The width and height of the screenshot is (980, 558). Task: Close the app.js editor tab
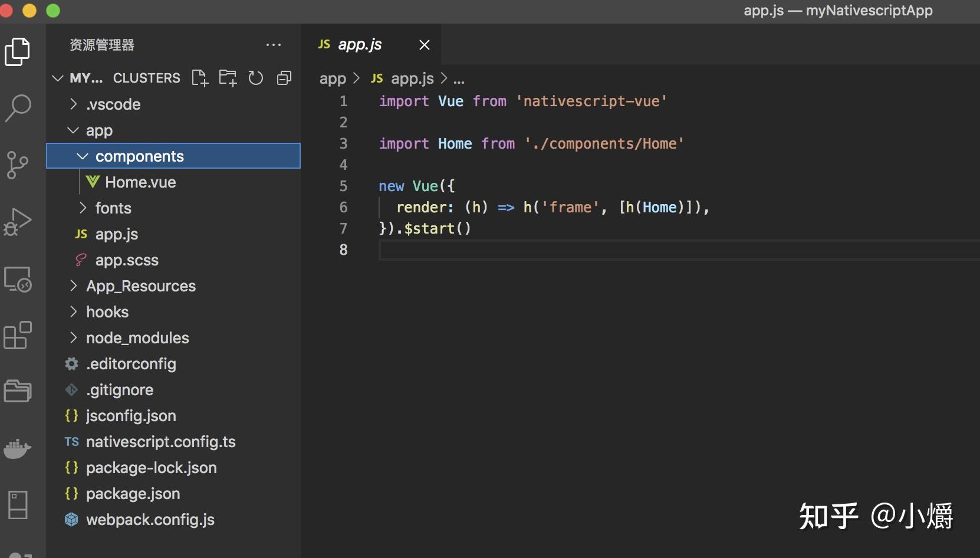tap(424, 45)
